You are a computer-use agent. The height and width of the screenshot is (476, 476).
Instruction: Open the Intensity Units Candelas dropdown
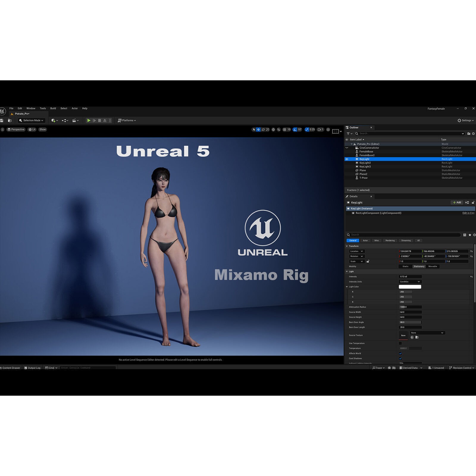411,281
